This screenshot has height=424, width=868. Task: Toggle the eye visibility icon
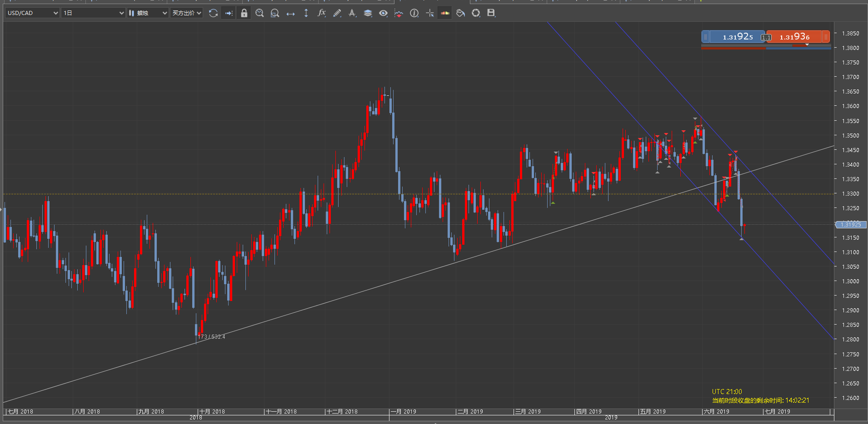click(384, 13)
